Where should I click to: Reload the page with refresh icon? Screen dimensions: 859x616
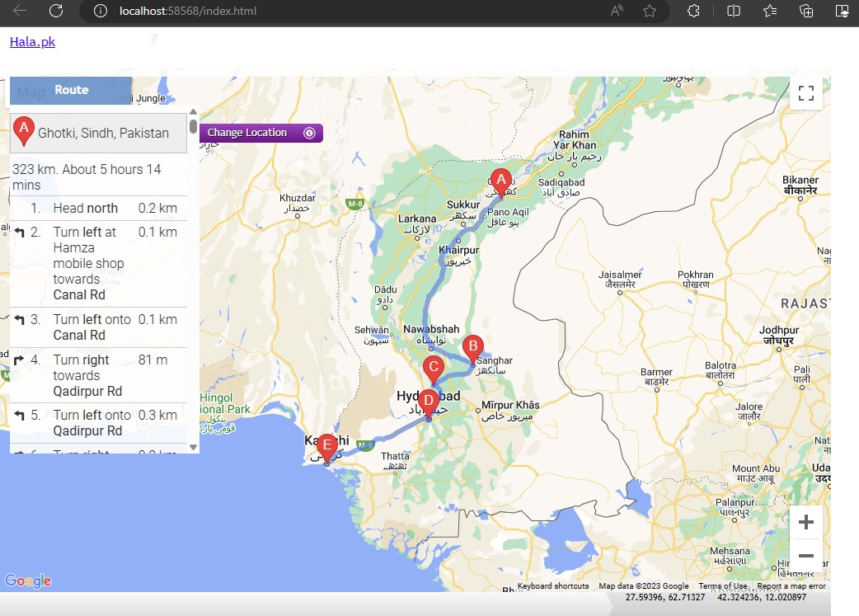(x=56, y=11)
